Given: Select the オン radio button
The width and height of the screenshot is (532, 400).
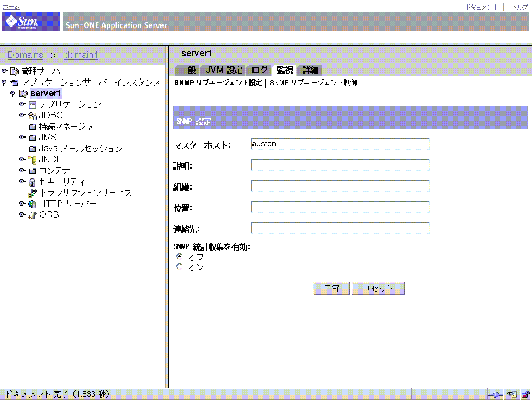Looking at the screenshot, I should point(180,266).
